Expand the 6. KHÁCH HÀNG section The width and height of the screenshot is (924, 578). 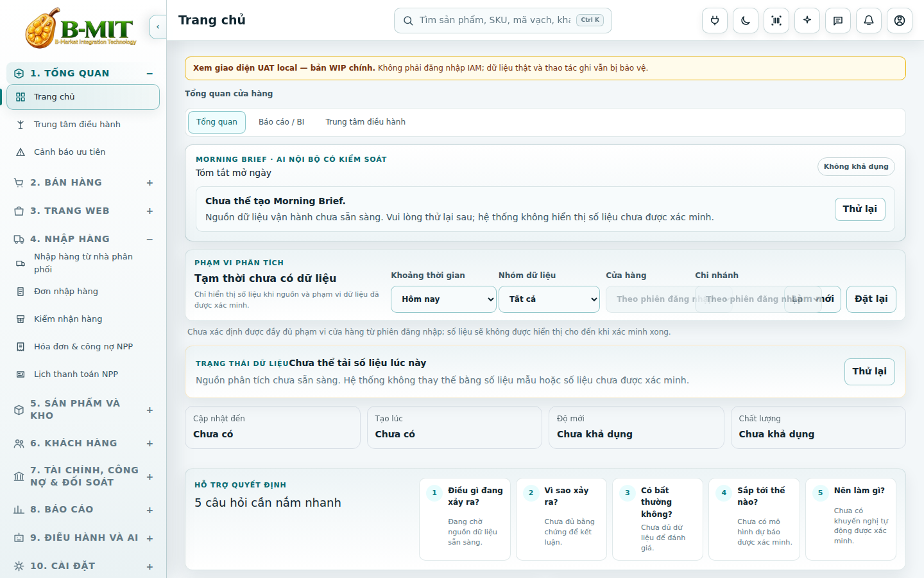[83, 443]
